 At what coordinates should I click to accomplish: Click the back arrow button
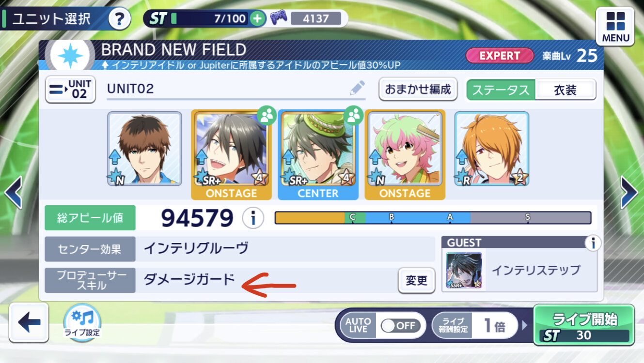(x=29, y=322)
